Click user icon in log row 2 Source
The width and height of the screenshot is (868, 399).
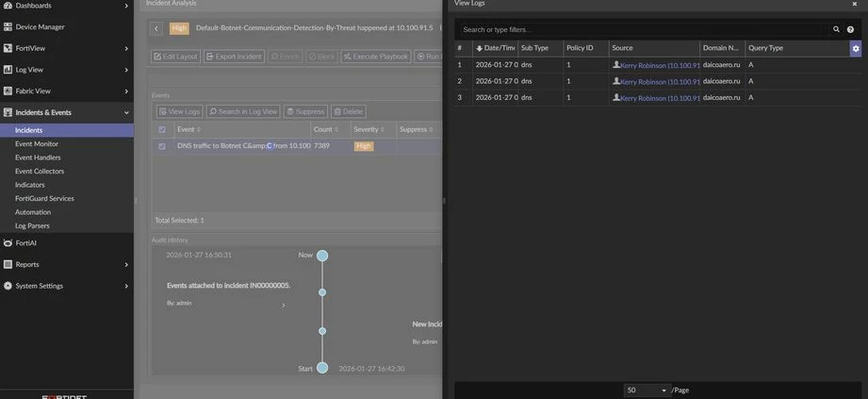click(616, 81)
